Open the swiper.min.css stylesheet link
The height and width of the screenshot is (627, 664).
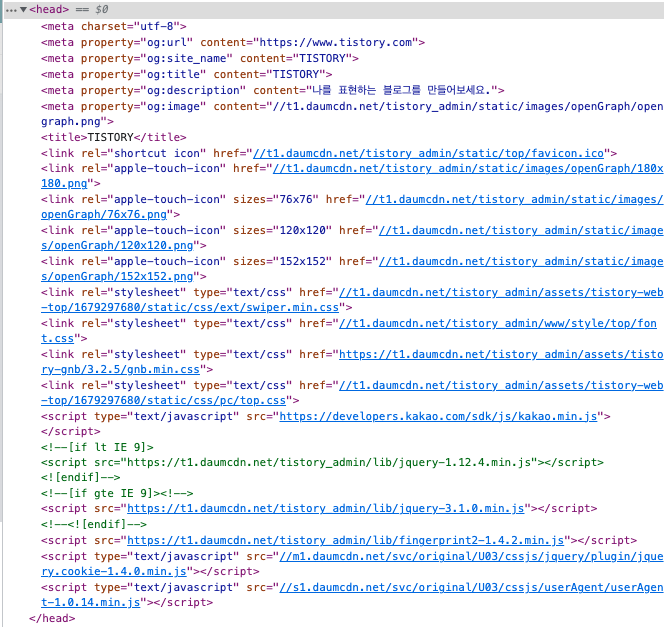coord(352,299)
